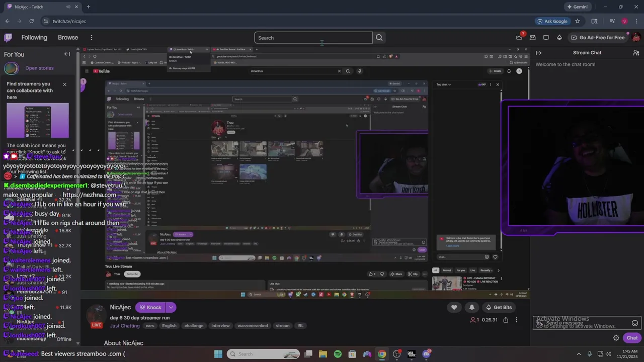Image resolution: width=644 pixels, height=362 pixels.
Task: Show hidden system tray icons
Action: point(579,354)
